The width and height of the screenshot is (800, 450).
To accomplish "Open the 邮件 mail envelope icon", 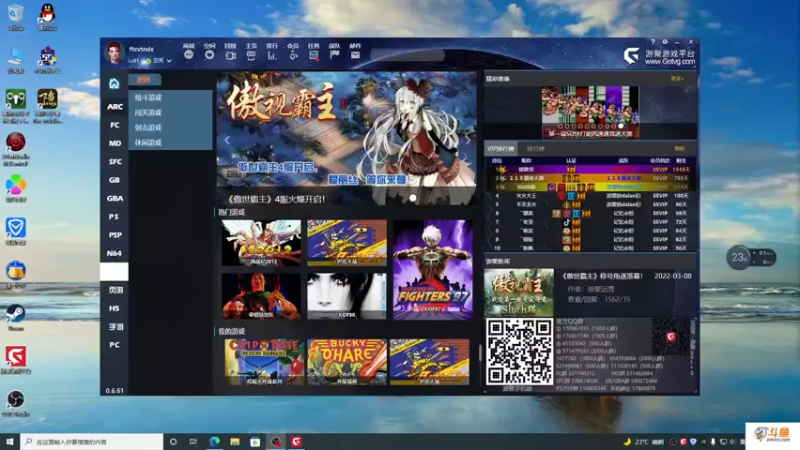I will [x=356, y=55].
